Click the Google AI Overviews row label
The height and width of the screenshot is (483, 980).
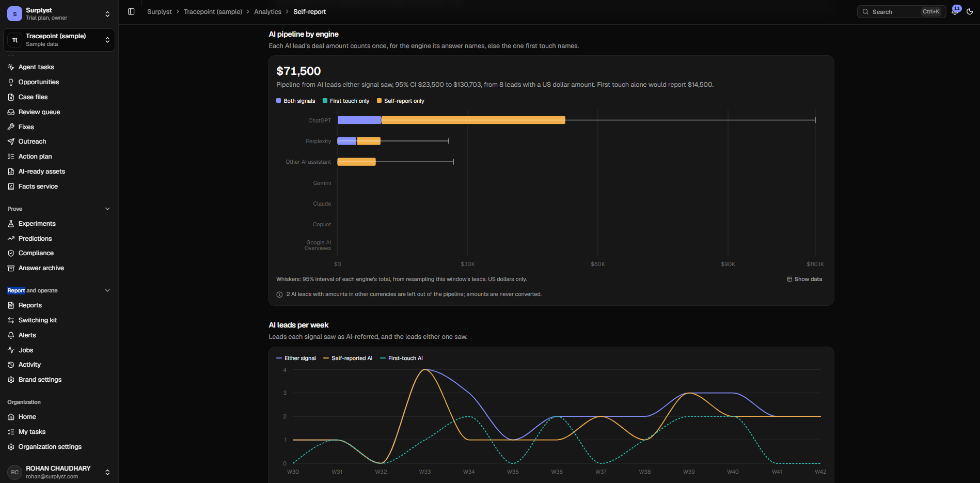318,245
